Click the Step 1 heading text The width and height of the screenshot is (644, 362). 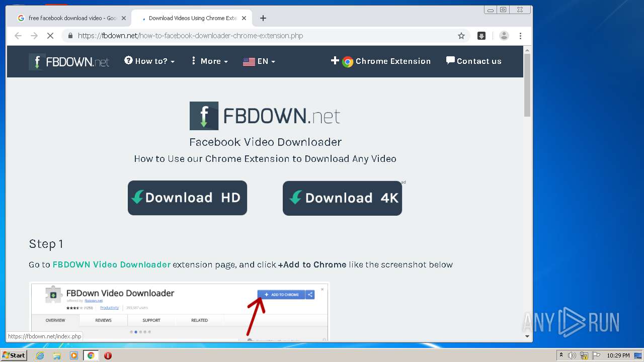(x=46, y=244)
